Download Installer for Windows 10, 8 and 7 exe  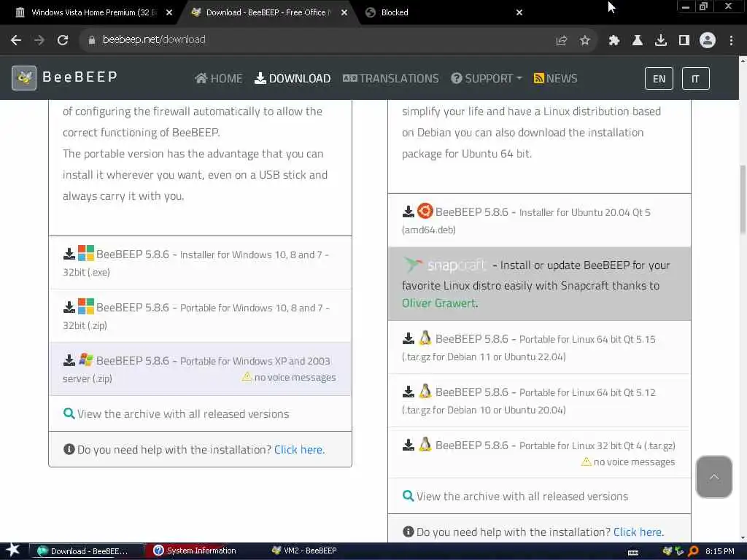tap(200, 262)
